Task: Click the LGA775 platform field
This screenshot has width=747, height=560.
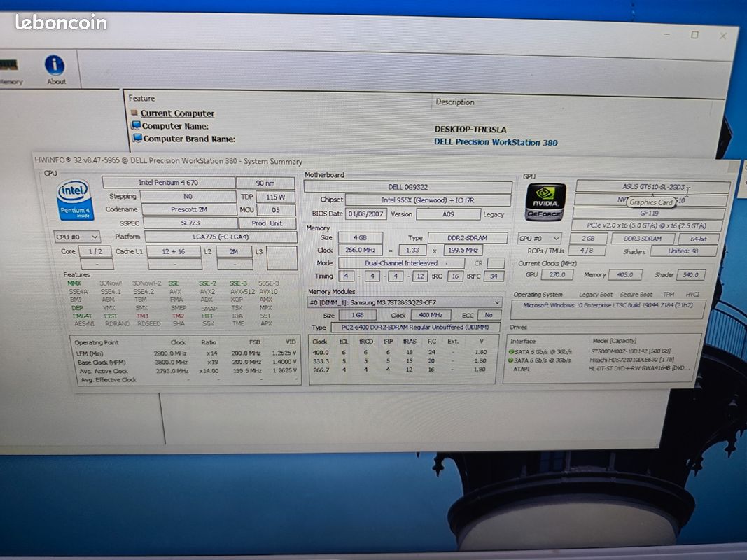Action: point(221,237)
